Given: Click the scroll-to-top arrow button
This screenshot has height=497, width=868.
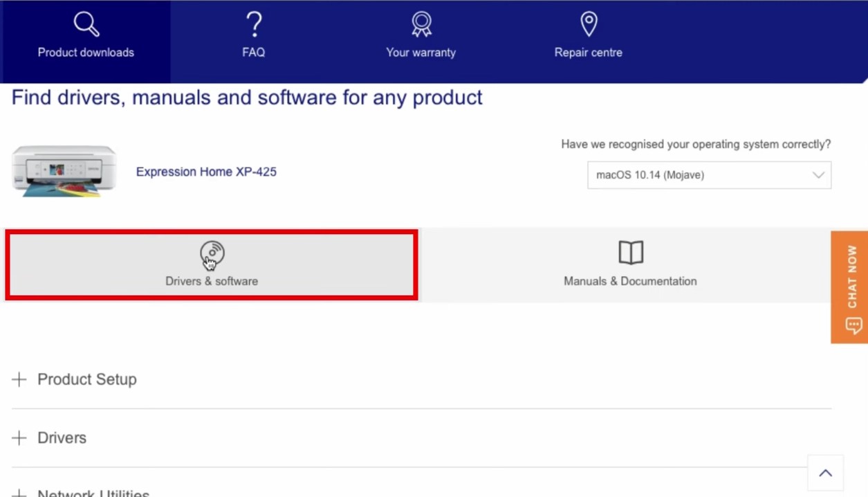Looking at the screenshot, I should coord(826,473).
